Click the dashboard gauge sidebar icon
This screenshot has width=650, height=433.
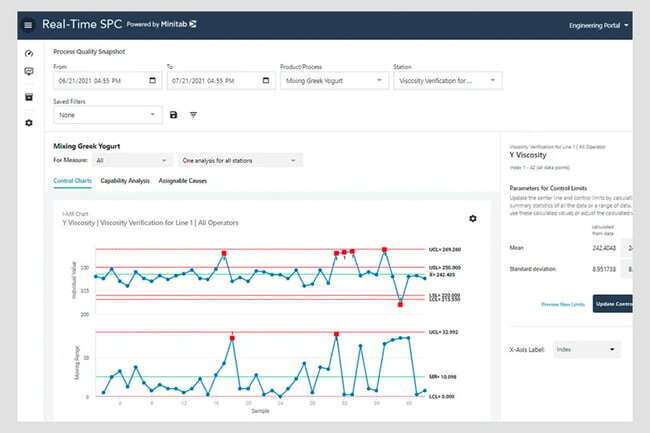click(x=28, y=53)
